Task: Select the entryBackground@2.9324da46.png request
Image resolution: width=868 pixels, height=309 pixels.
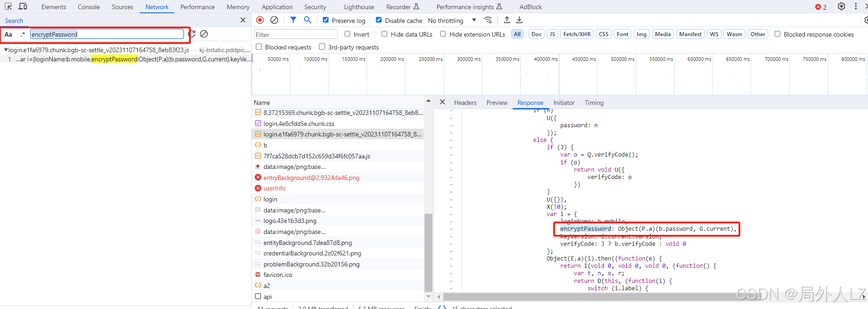Action: coord(311,178)
